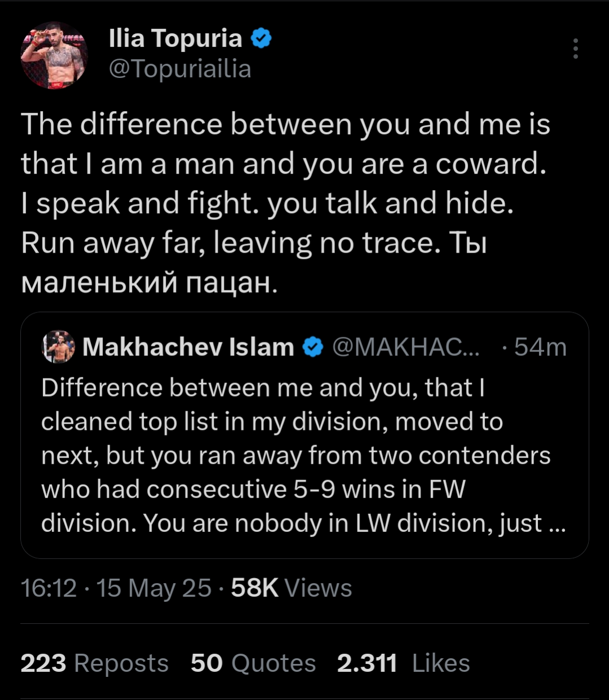The width and height of the screenshot is (609, 700).
Task: Click the Makhachev Islam name in quote
Action: [188, 347]
